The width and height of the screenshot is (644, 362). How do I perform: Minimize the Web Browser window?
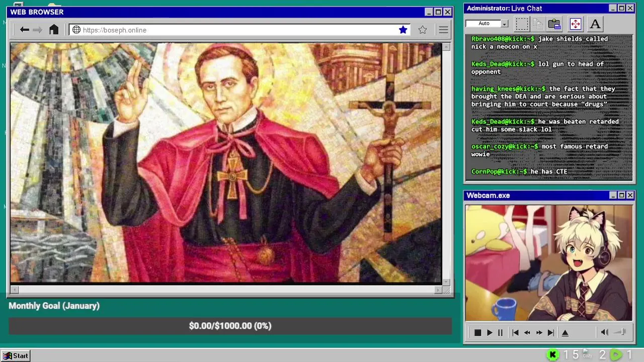click(x=429, y=12)
